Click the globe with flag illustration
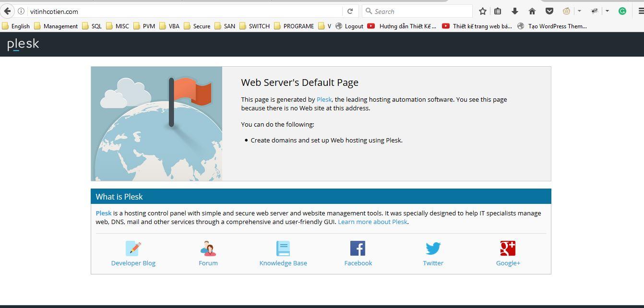The width and height of the screenshot is (644, 308). pyautogui.click(x=156, y=124)
